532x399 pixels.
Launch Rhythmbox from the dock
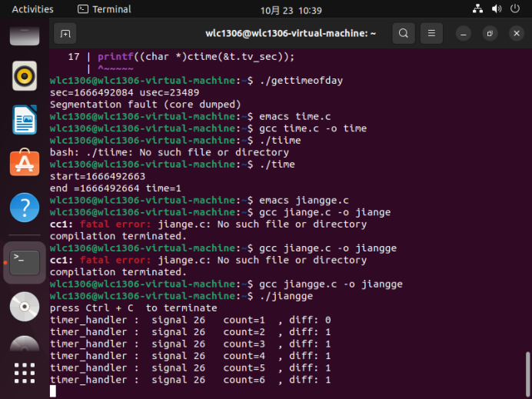(x=25, y=75)
